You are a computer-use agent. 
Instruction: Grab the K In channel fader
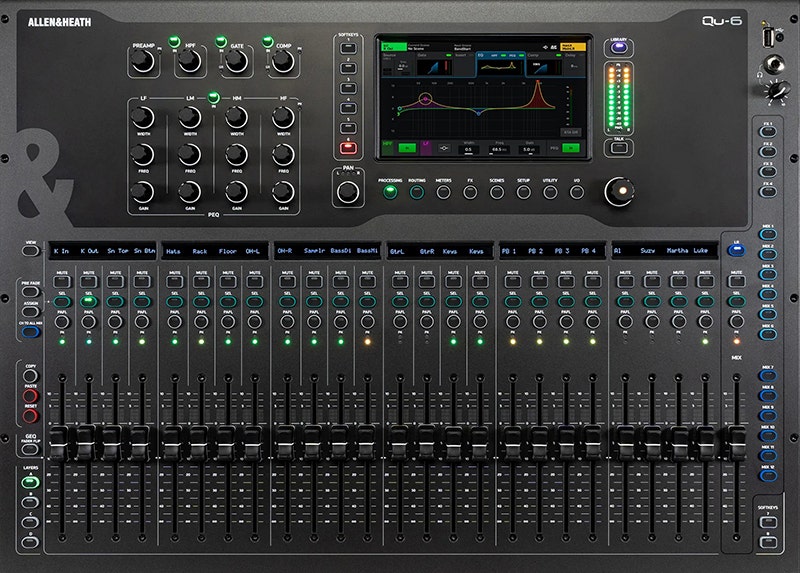pyautogui.click(x=59, y=443)
